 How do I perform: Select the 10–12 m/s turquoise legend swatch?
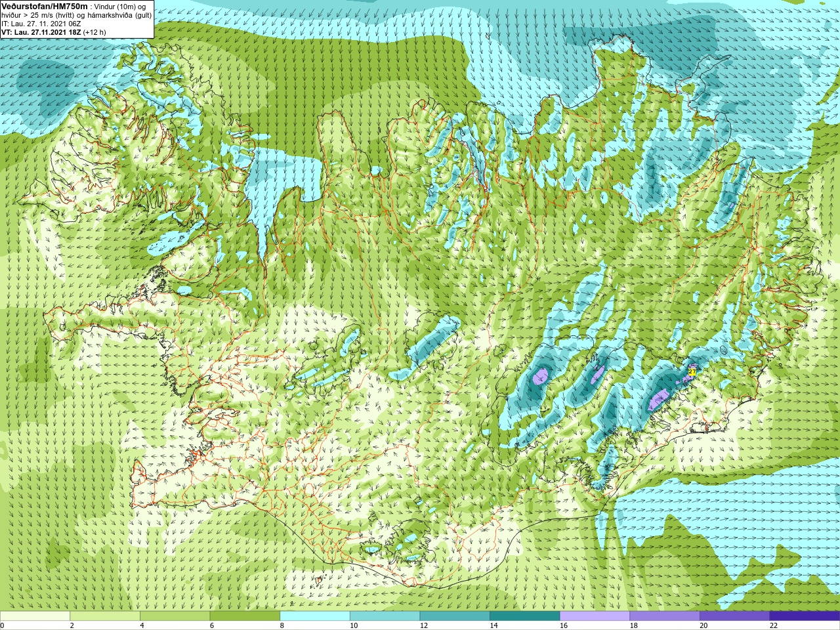[x=385, y=616]
